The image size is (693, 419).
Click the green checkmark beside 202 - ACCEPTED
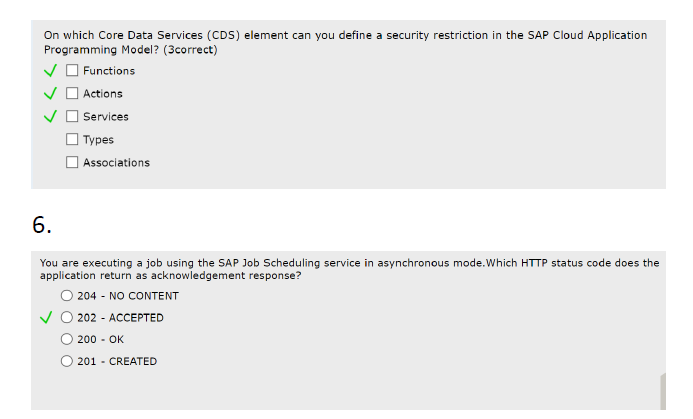tap(46, 318)
